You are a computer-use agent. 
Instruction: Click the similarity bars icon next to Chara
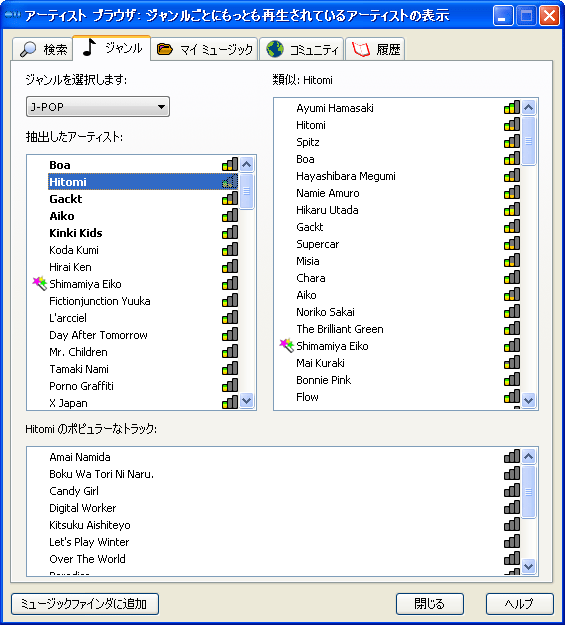(512, 277)
